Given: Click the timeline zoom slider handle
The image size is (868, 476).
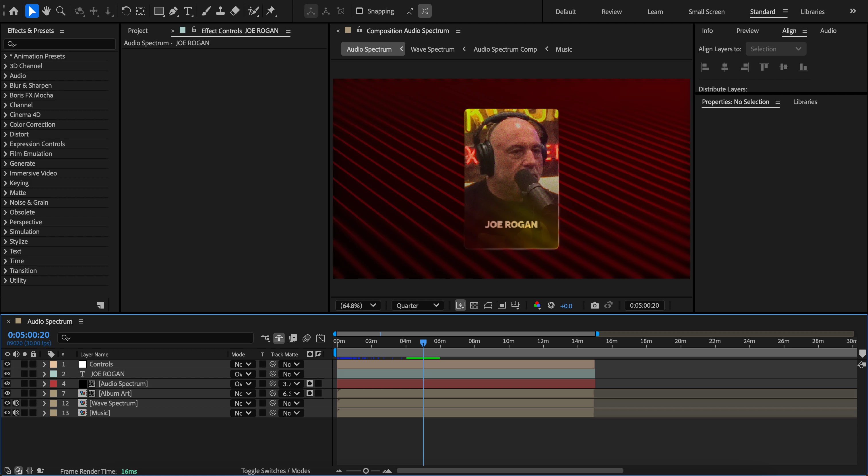Looking at the screenshot, I should 366,471.
